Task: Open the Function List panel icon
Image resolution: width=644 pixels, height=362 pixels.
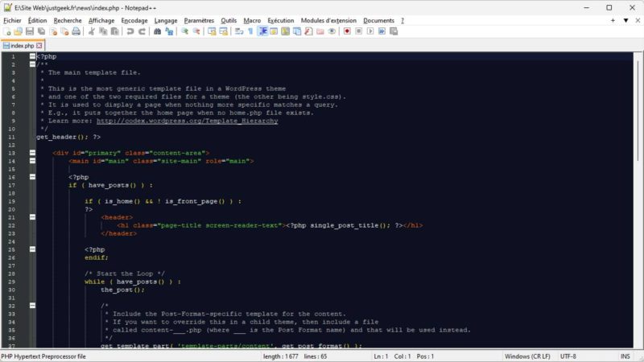Action: tap(308, 31)
